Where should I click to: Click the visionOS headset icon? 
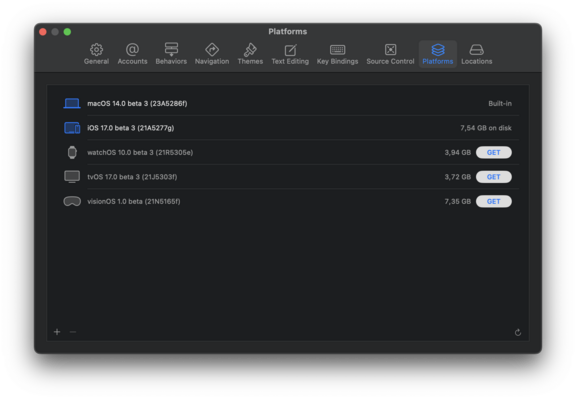(x=72, y=201)
